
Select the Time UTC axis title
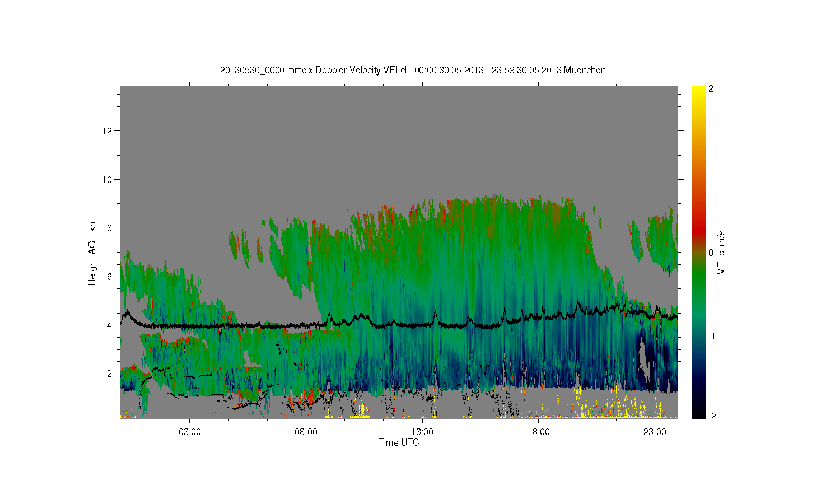point(399,442)
